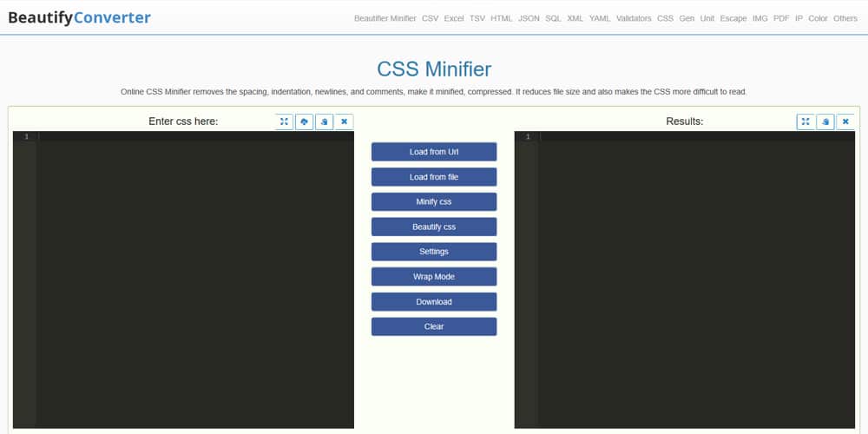Viewport: 868px width, 434px height.
Task: Expand the CSS input editor to fullscreen
Action: click(x=285, y=122)
